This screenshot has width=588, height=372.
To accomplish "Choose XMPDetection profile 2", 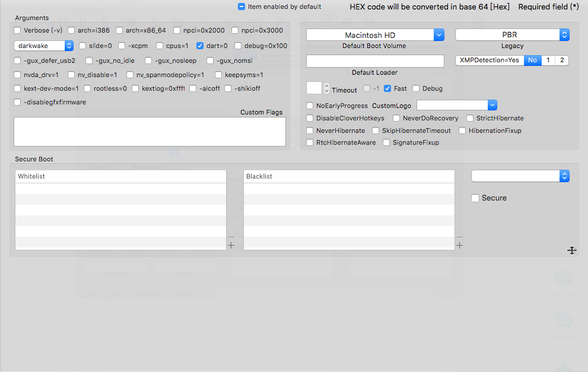I will coord(562,61).
